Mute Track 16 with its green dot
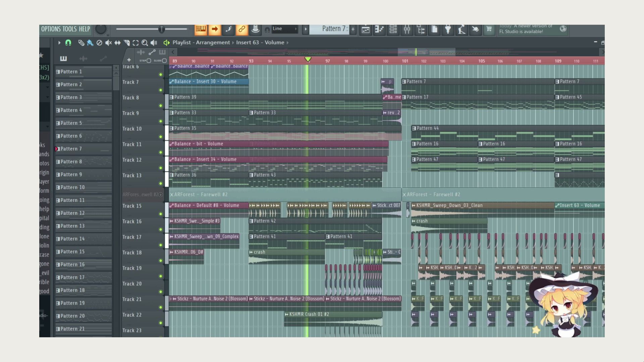Screen dimensions: 644x362 coord(160,230)
